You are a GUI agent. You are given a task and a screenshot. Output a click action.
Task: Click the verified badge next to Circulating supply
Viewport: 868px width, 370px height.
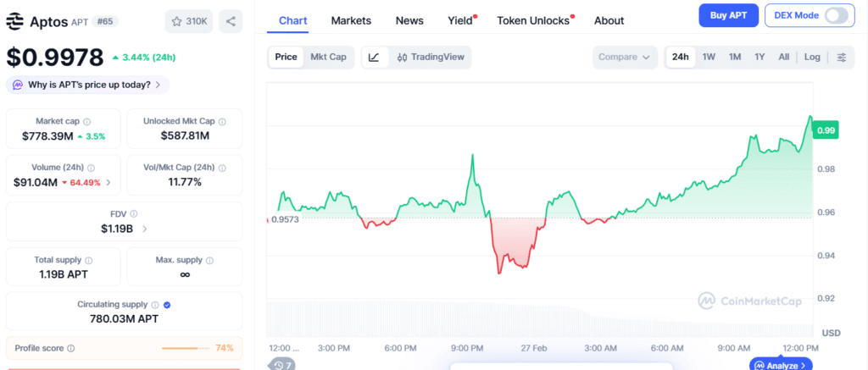tap(167, 305)
